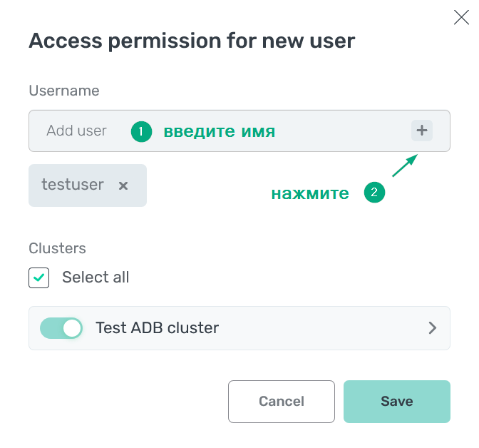Click the green arrow annotation

(x=403, y=166)
